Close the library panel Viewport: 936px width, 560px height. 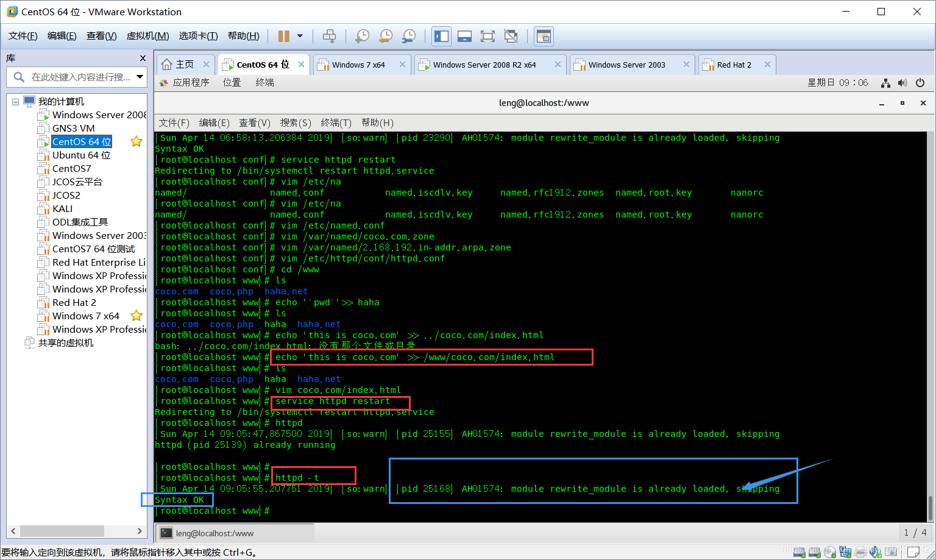tap(143, 58)
